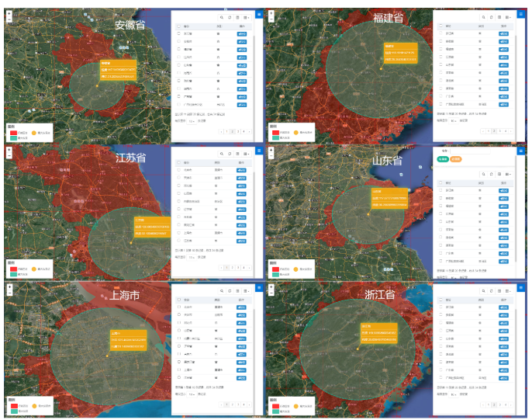Zoom in on the 福建省 map
The height and width of the screenshot is (420, 532).
(271, 13)
